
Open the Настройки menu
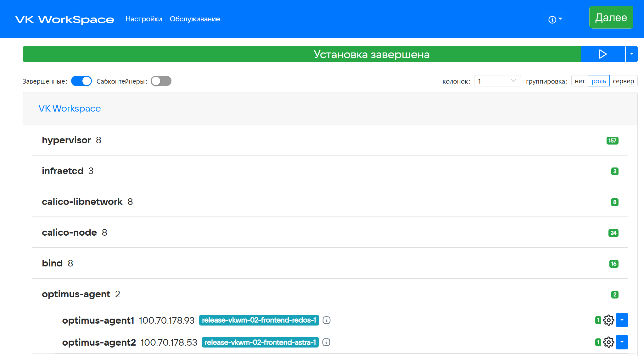[144, 19]
